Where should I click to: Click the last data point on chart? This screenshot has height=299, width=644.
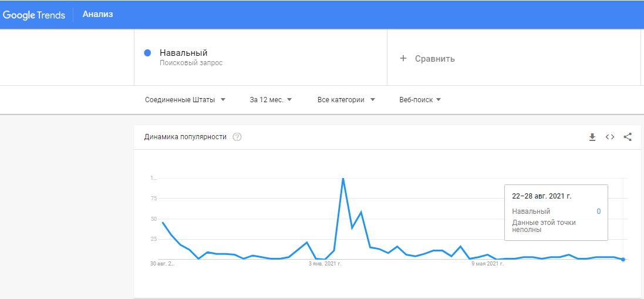[623, 259]
